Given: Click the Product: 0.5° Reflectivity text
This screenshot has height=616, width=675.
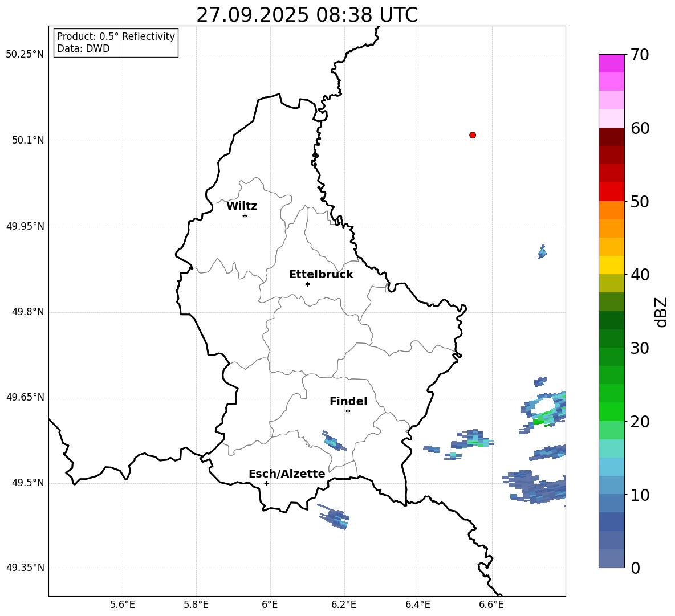Looking at the screenshot, I should coord(116,36).
